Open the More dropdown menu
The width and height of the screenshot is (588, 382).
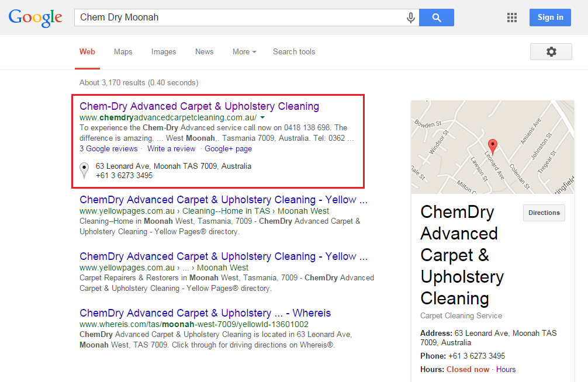point(244,52)
